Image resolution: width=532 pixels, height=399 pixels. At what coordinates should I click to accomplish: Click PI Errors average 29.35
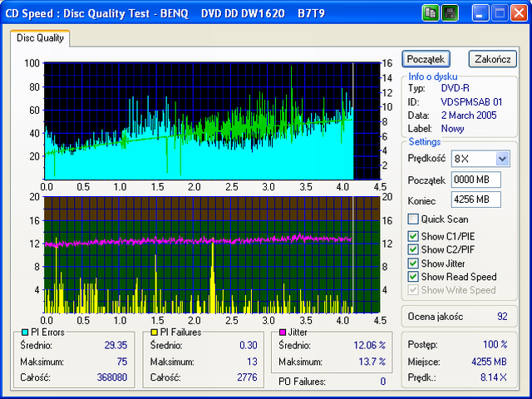click(x=116, y=346)
